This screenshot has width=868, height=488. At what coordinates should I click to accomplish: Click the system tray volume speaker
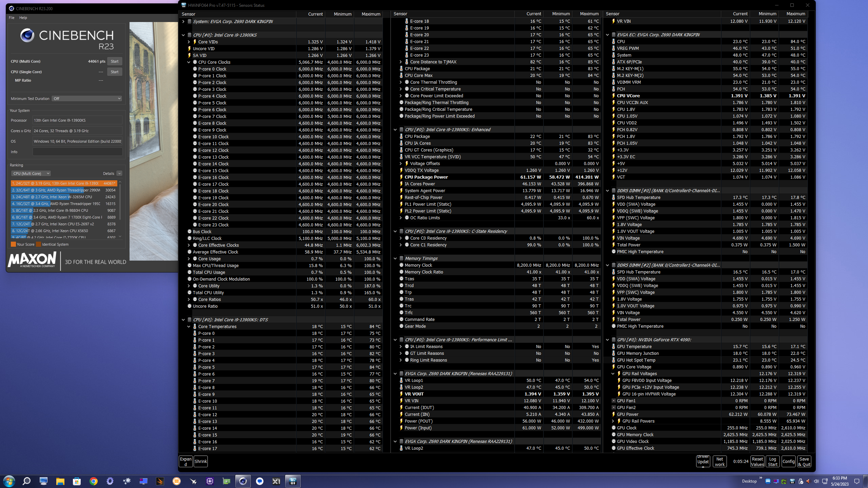816,481
